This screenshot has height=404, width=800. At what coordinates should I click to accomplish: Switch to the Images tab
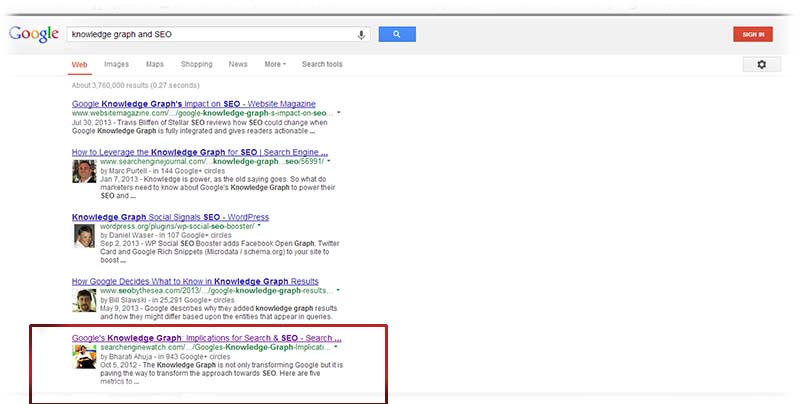116,64
